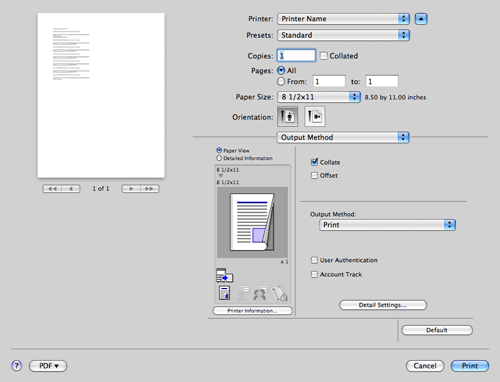500x382 pixels.
Task: Select landscape orientation icon
Action: 315,117
